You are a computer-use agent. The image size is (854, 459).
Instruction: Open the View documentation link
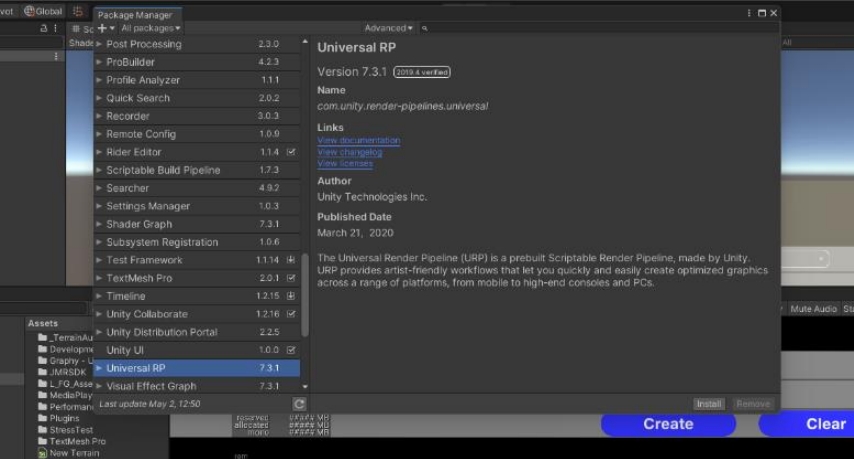358,141
